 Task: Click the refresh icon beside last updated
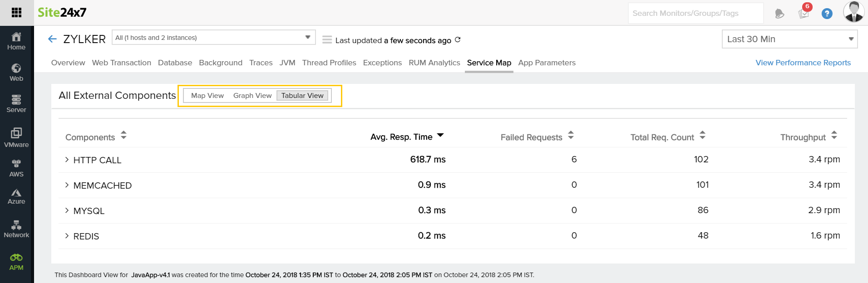pyautogui.click(x=458, y=40)
